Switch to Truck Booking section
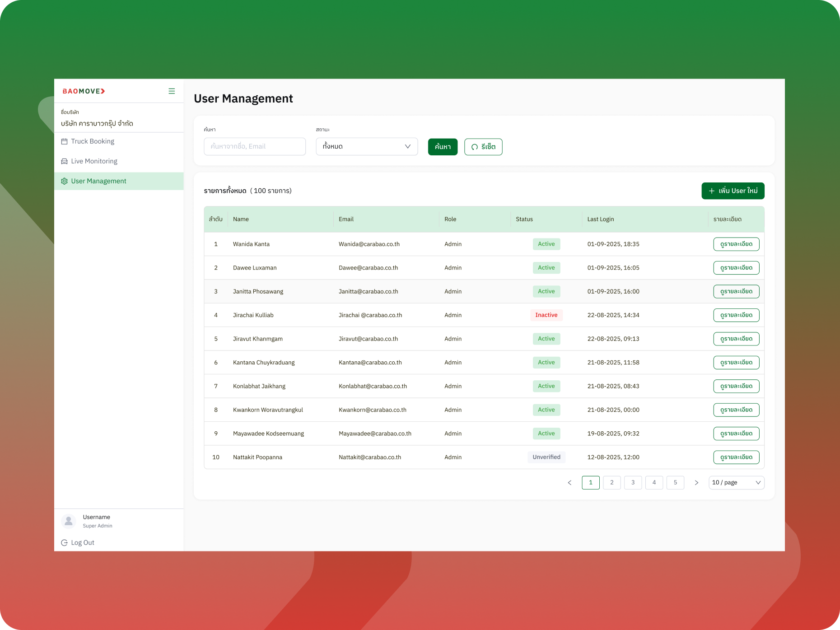 click(93, 141)
